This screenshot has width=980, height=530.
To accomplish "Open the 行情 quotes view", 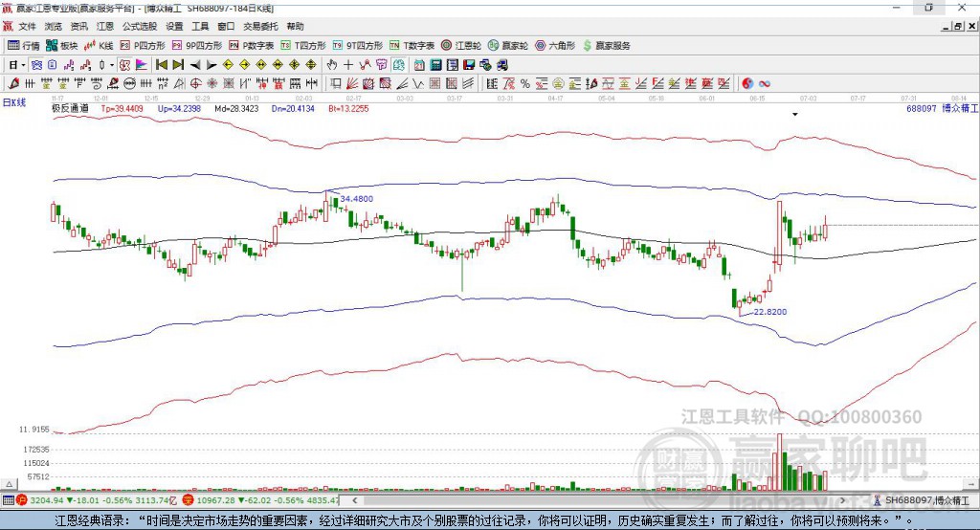I will point(24,46).
